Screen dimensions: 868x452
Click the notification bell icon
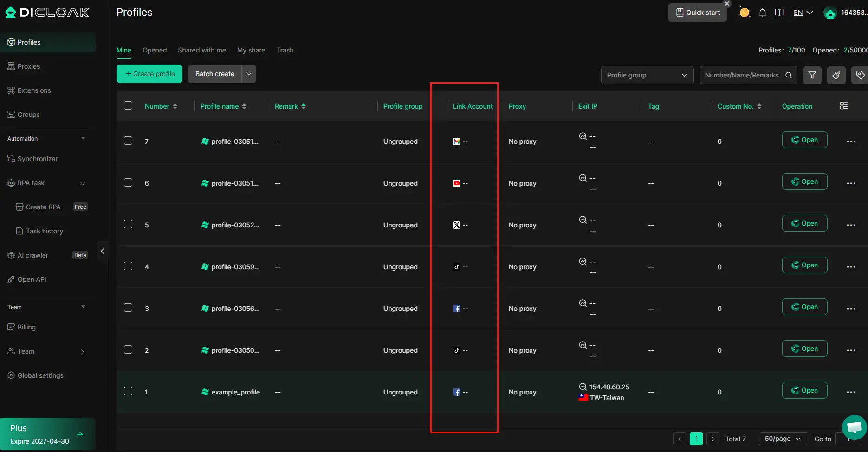[x=762, y=13]
